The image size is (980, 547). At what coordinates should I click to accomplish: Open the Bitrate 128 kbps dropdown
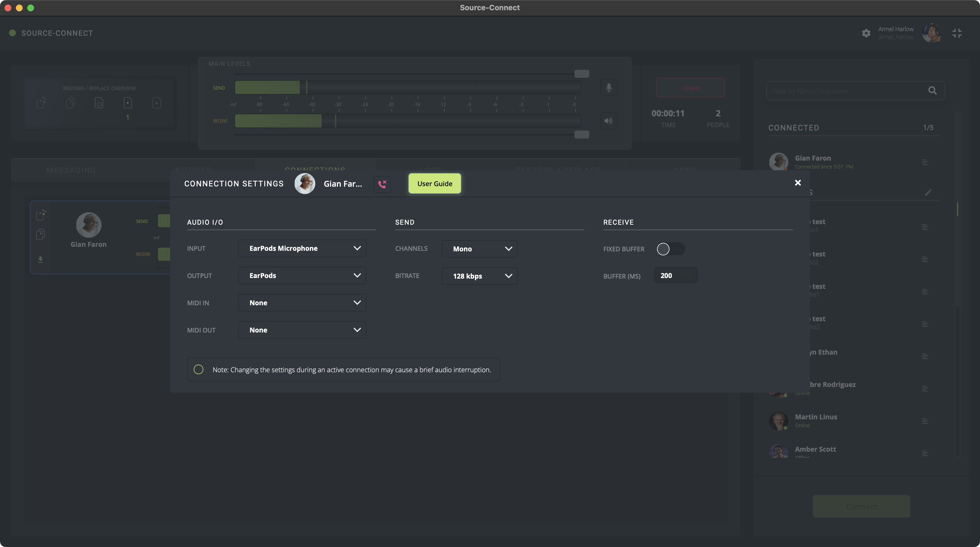click(x=479, y=276)
